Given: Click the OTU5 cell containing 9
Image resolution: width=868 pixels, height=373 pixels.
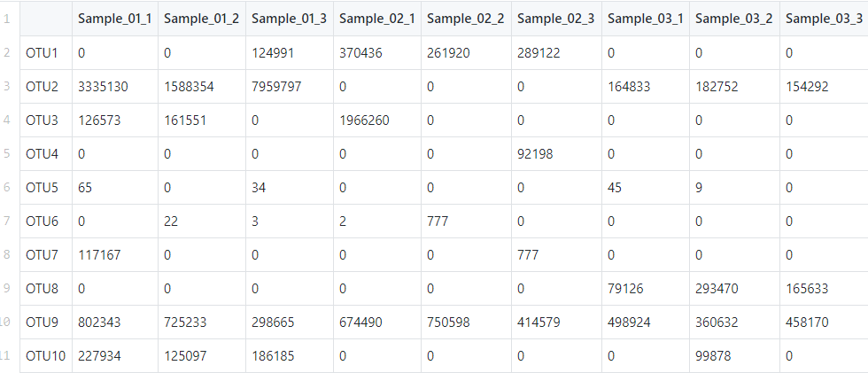Looking at the screenshot, I should [734, 188].
